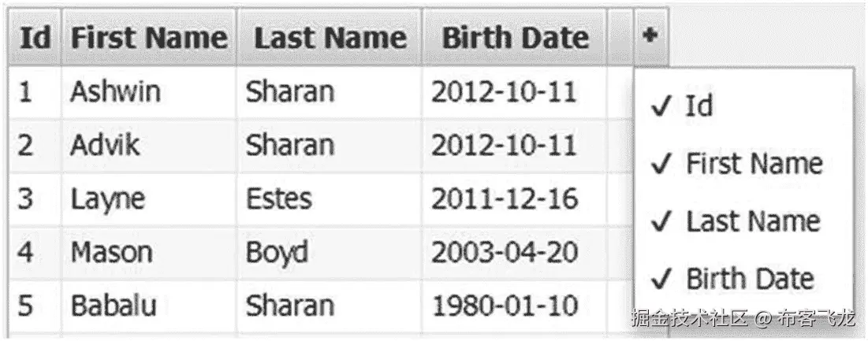Click the Birth Date column header
This screenshot has width=868, height=341.
514,37
